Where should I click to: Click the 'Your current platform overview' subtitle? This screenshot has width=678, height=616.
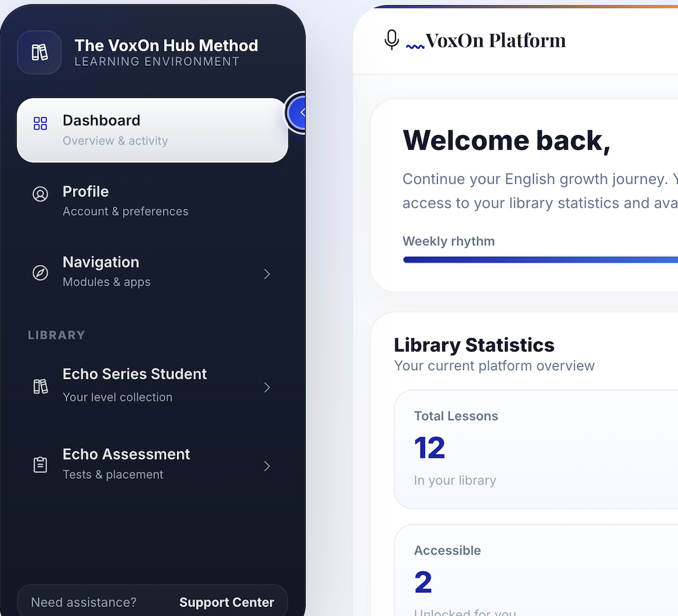click(x=494, y=366)
